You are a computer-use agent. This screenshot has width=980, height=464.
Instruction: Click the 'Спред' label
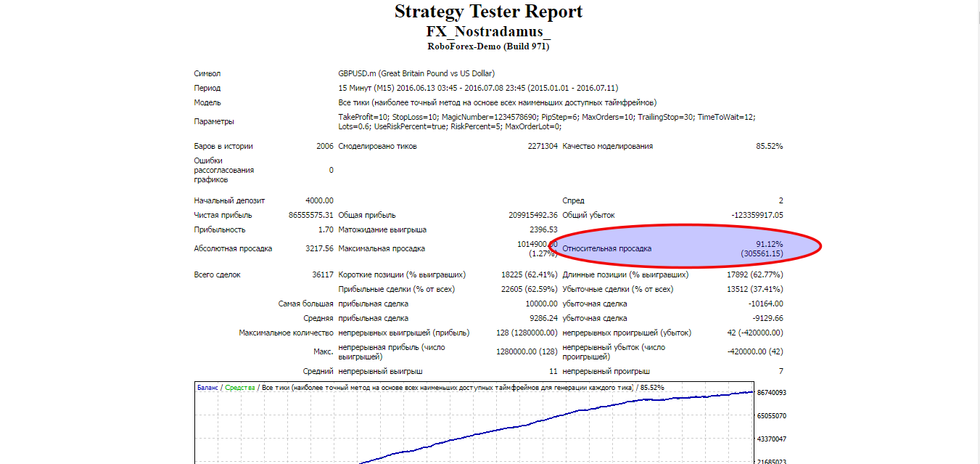[573, 200]
